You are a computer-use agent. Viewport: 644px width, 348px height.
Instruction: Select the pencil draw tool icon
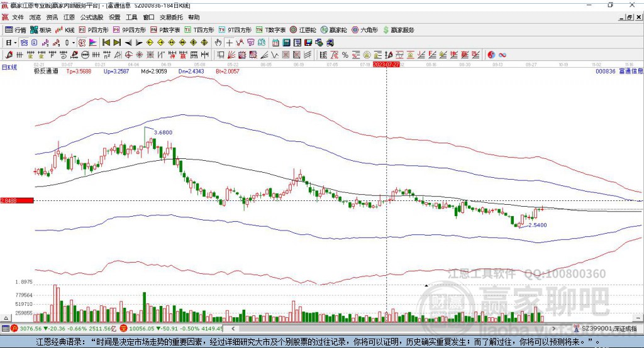pos(9,55)
